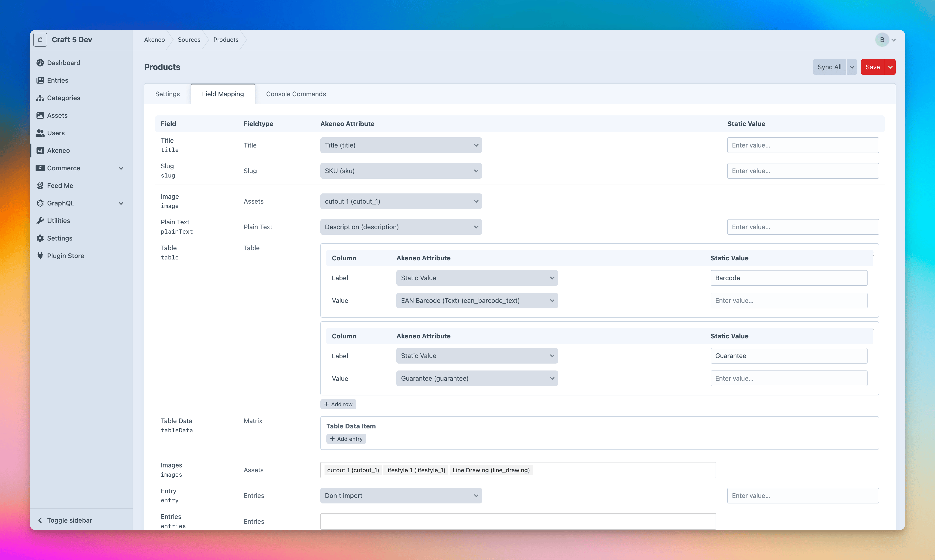Image resolution: width=935 pixels, height=560 pixels.
Task: Click the Settings gear icon in sidebar
Action: 40,238
